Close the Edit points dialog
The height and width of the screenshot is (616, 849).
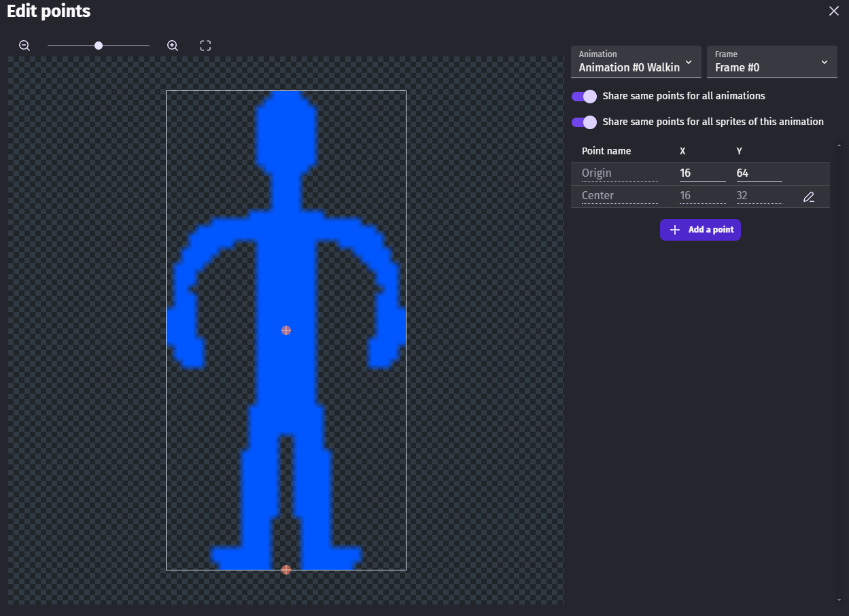[834, 11]
